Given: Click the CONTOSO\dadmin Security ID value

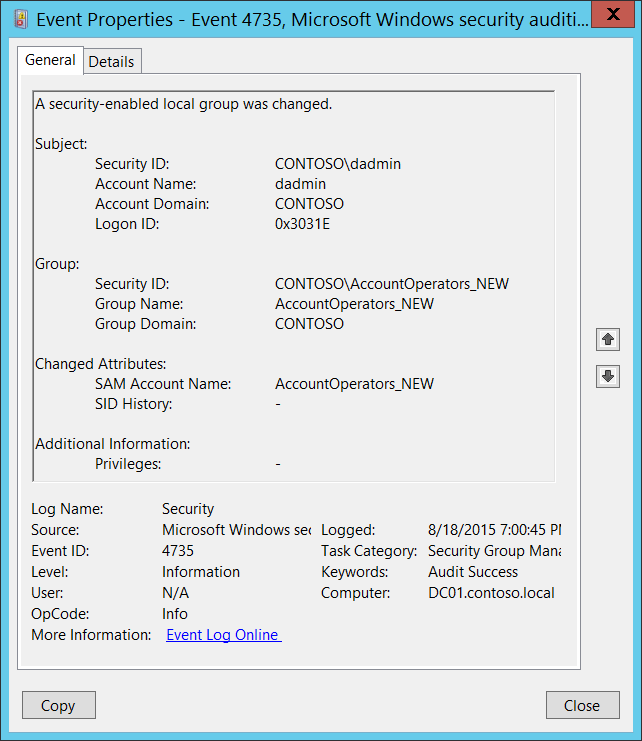Looking at the screenshot, I should pos(338,164).
